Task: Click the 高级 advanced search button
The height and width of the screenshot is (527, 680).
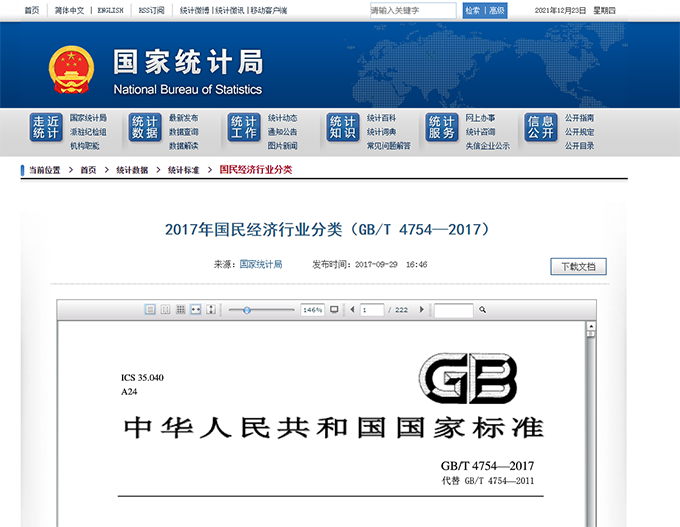Action: (497, 11)
